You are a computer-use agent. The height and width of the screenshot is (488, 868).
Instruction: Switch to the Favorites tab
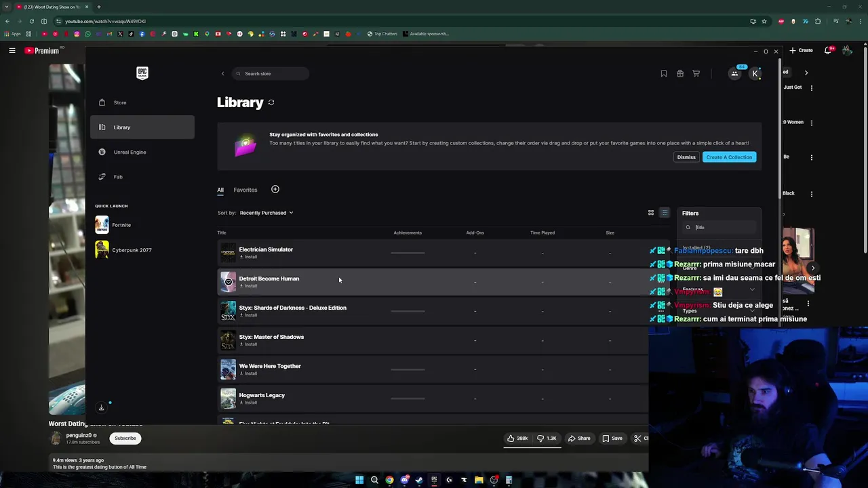click(x=245, y=190)
